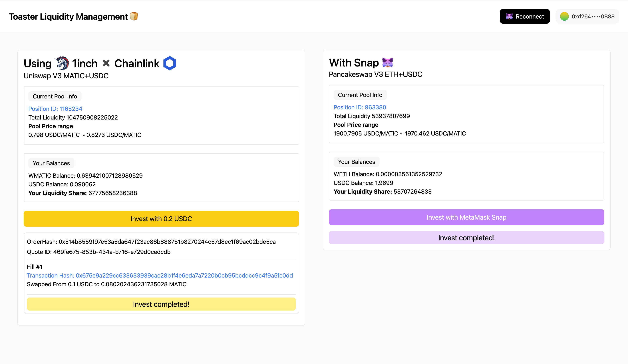Image resolution: width=628 pixels, height=364 pixels.
Task: Open Position ID: 1165234 link
Action: [55, 109]
